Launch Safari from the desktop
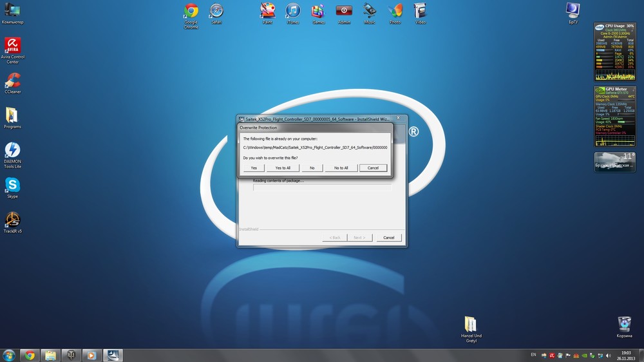Image resolution: width=644 pixels, height=362 pixels. point(216,12)
